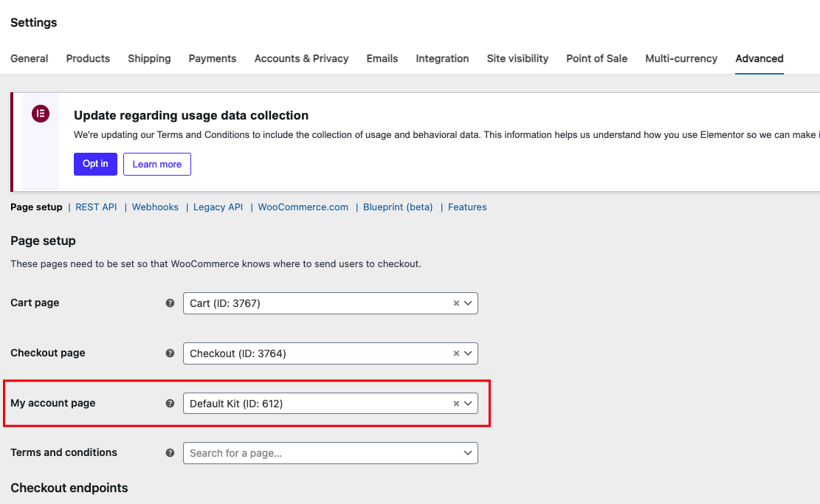Open the Shipping settings tab
Viewport: 820px width, 504px height.
coord(149,58)
